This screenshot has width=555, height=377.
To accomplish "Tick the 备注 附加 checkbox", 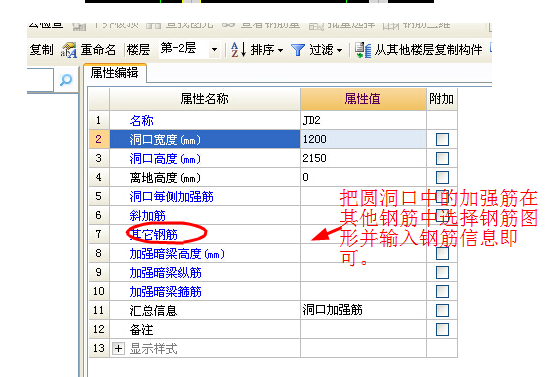I will tap(442, 330).
